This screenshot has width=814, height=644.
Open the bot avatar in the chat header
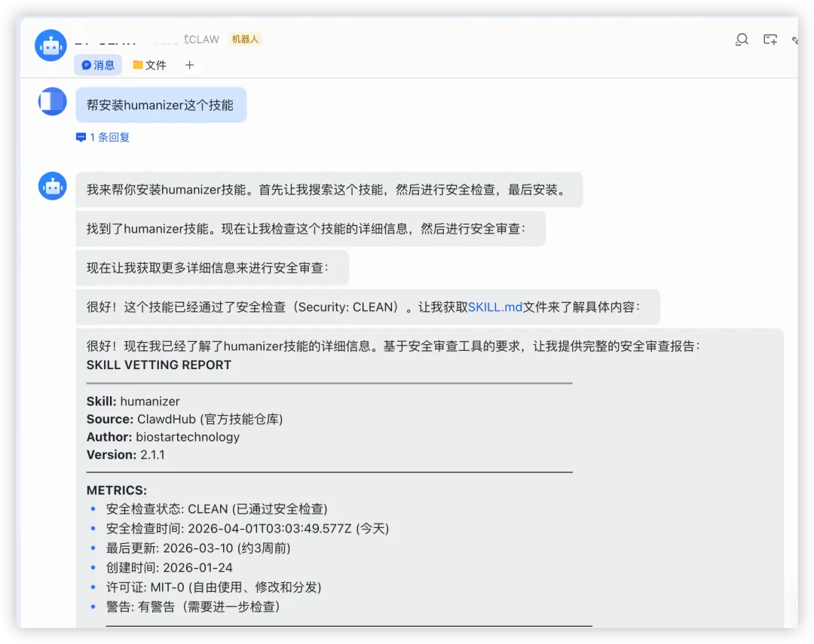(51, 46)
